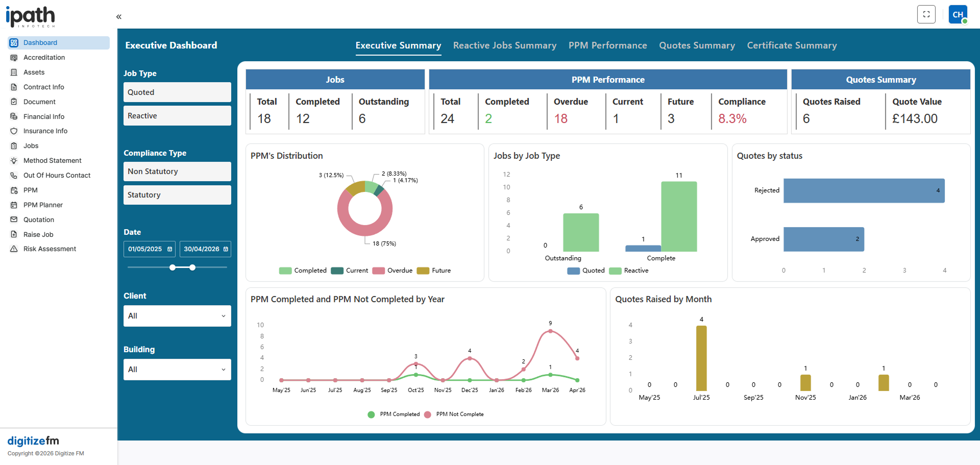Click the Insurance Info shield icon
The height and width of the screenshot is (465, 980).
point(14,131)
